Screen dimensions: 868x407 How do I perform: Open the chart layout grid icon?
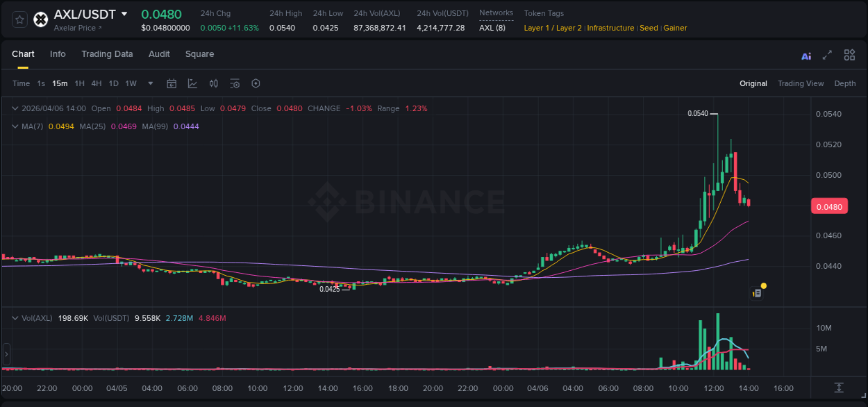[849, 55]
